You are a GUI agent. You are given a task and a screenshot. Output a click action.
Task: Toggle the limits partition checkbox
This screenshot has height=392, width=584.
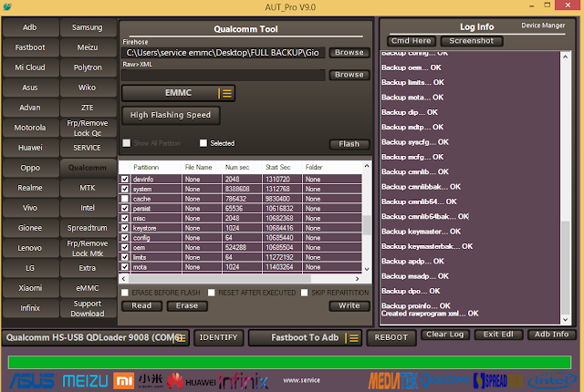pyautogui.click(x=125, y=257)
